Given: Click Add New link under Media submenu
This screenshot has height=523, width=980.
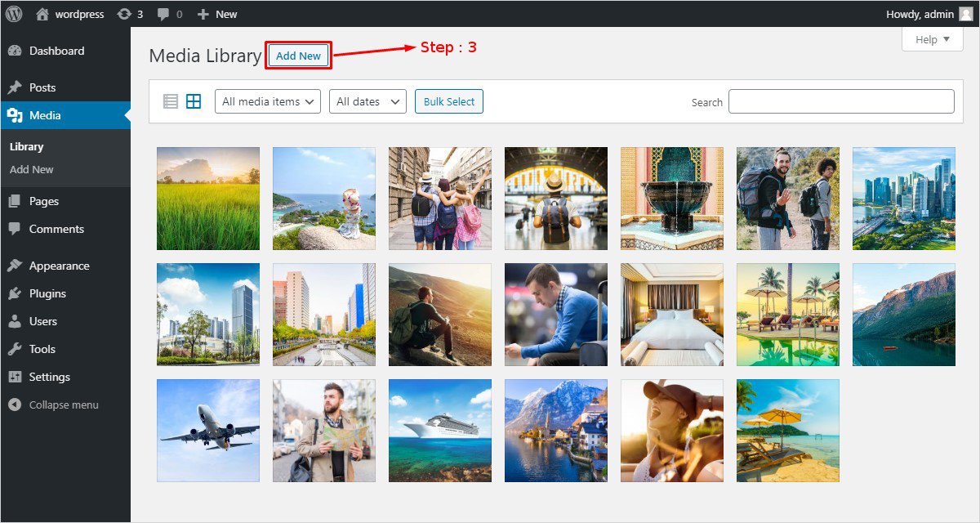Looking at the screenshot, I should point(32,169).
